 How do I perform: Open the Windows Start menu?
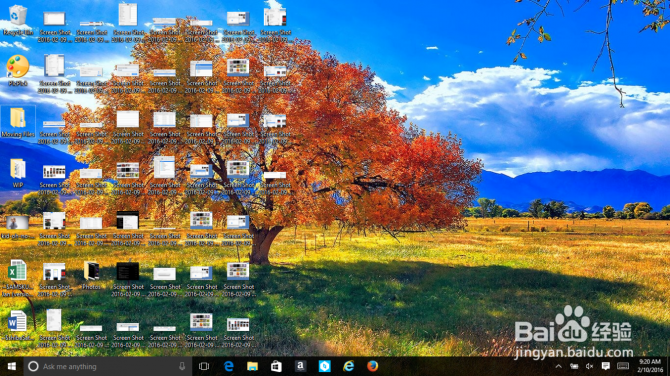tap(12, 366)
